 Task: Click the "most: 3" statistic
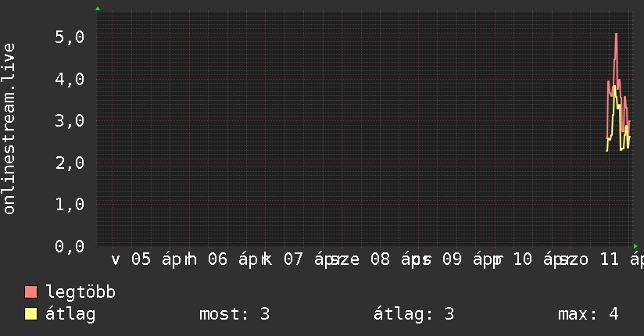[x=234, y=314]
